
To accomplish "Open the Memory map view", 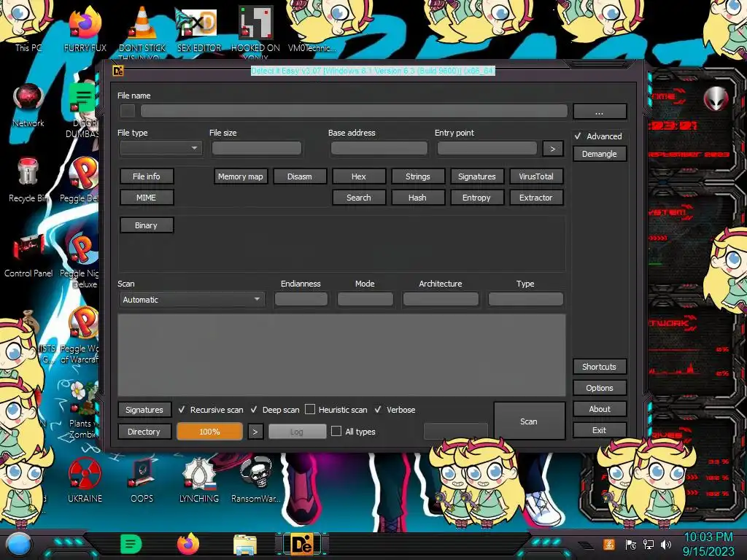I will point(241,176).
